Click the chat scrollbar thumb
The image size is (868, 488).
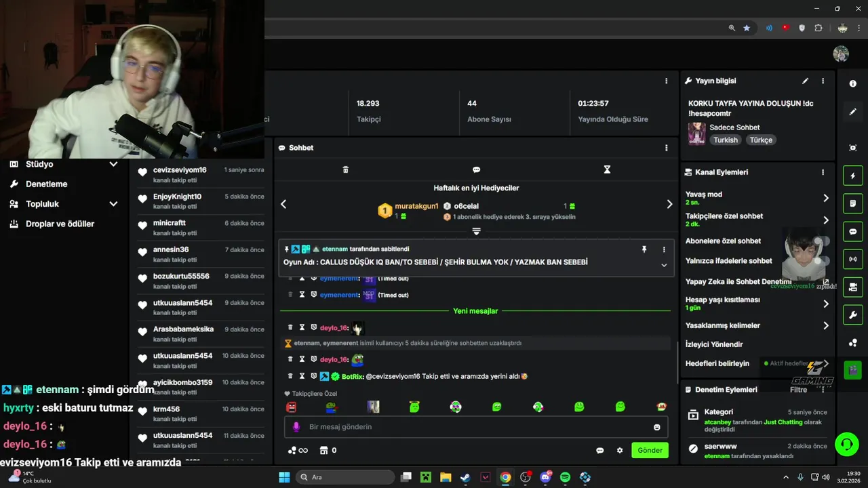677,363
